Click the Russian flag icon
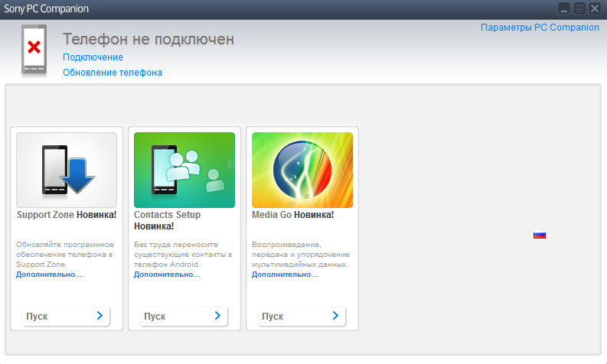Viewport: 607px width, 364px height. 540,236
